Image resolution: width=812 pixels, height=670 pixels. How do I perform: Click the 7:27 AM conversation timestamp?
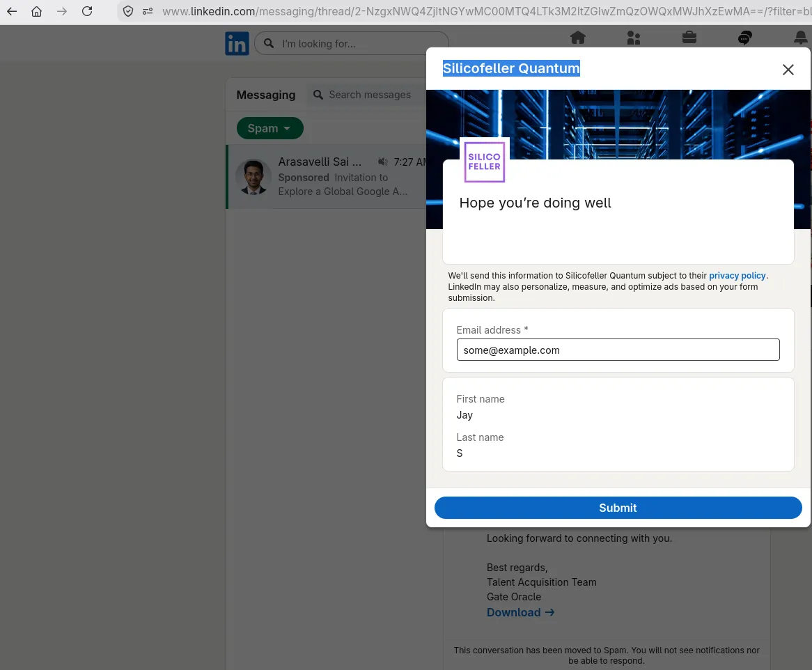point(410,162)
